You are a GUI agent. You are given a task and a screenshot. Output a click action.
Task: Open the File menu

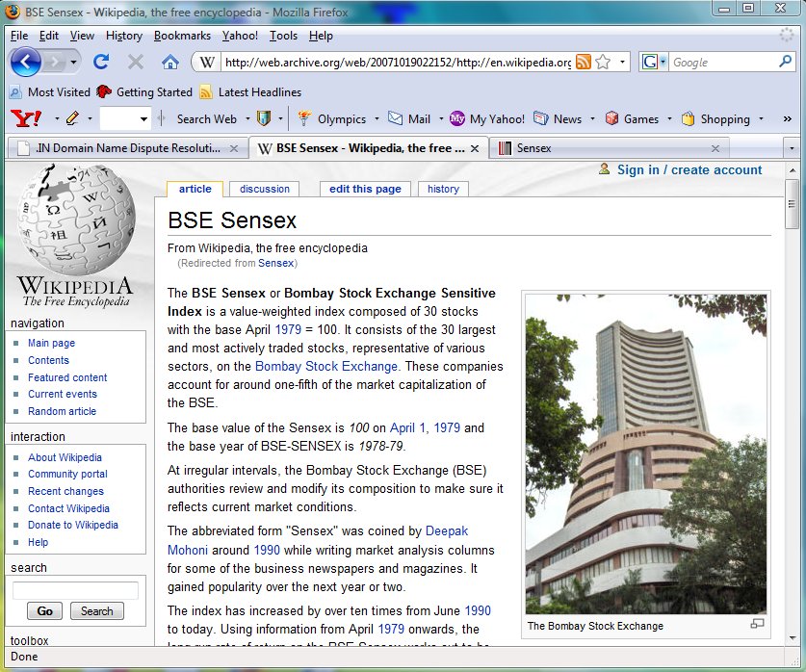pyautogui.click(x=19, y=36)
